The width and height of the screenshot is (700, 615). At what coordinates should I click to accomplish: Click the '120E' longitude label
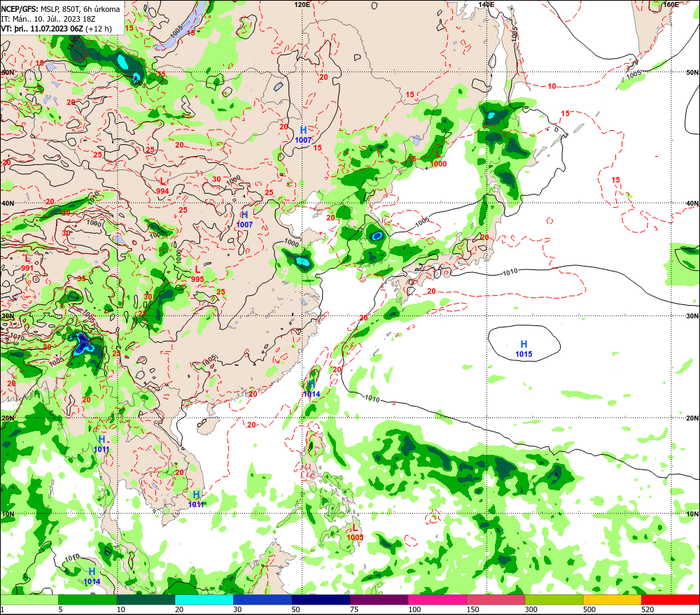[302, 4]
